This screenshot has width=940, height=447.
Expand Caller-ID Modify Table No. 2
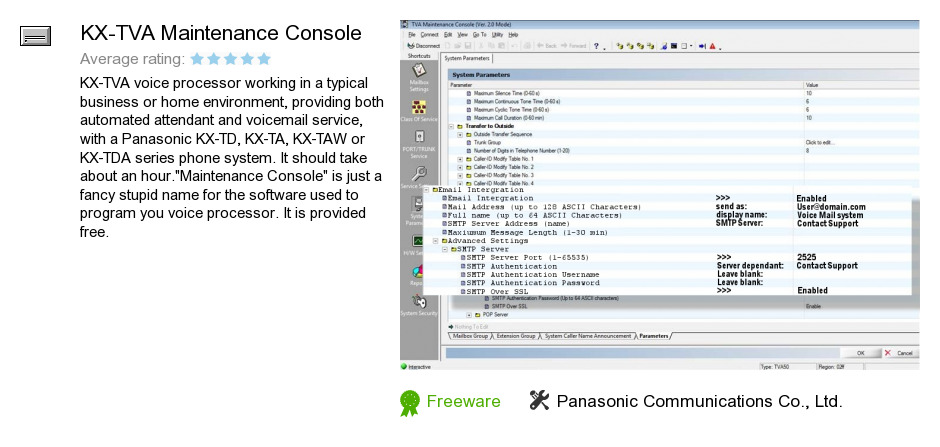point(460,167)
